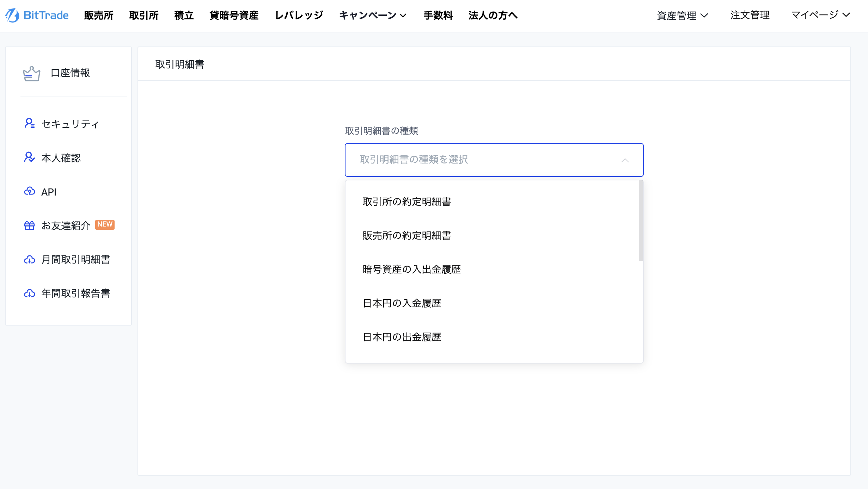This screenshot has height=489, width=868.
Task: Click the gift icon for お友達紹介
Action: point(29,225)
